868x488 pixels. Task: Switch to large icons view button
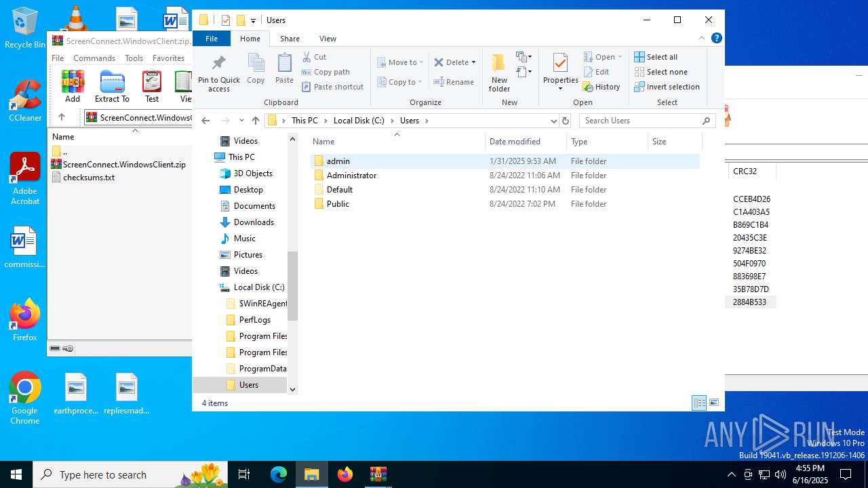(x=714, y=403)
